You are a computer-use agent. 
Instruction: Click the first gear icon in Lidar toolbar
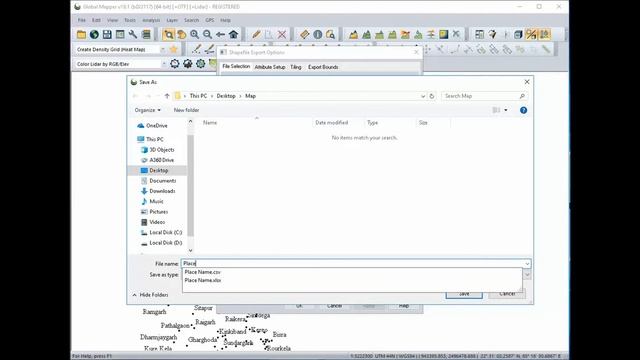(175, 64)
